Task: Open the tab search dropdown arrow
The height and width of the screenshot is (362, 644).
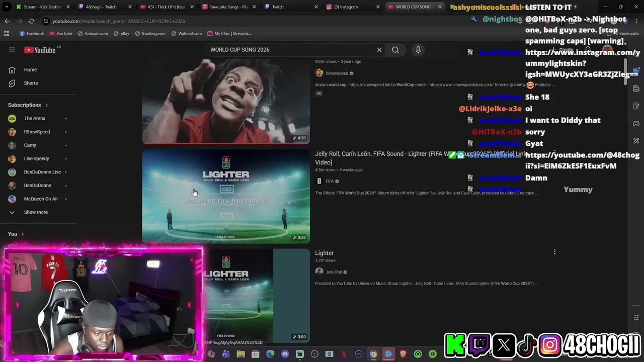Action: tap(7, 7)
